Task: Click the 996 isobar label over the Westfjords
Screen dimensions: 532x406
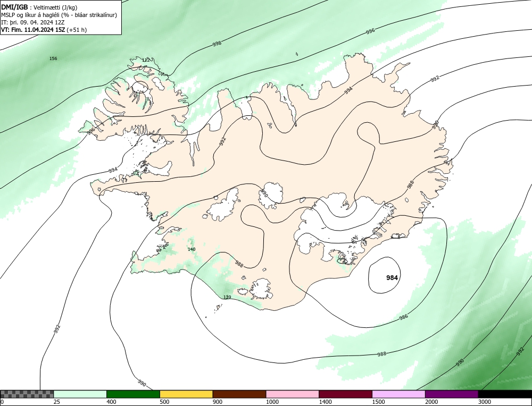Action: tap(91, 131)
